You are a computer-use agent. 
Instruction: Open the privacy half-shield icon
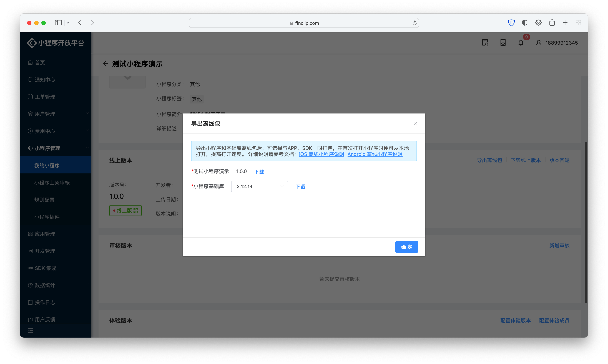(525, 23)
